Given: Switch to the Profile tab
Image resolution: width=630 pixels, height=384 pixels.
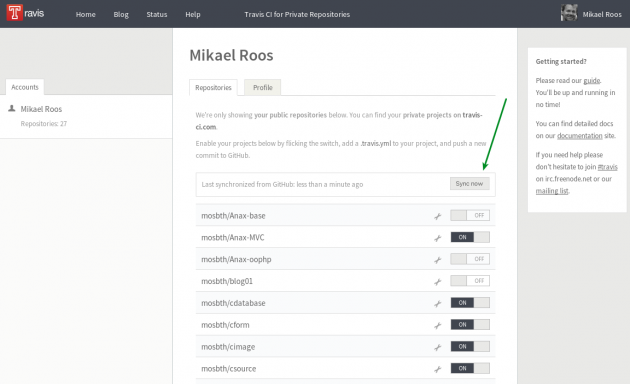Looking at the screenshot, I should (x=262, y=87).
